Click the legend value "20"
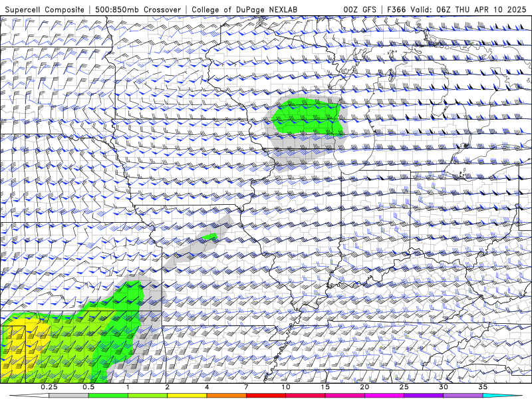This screenshot has width=532, height=399. point(364,387)
